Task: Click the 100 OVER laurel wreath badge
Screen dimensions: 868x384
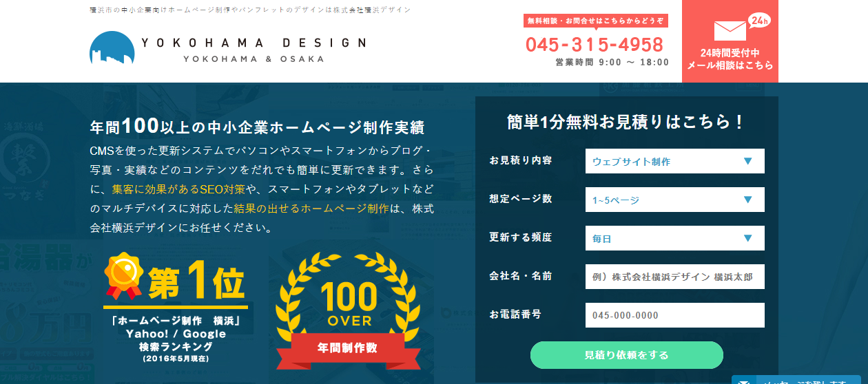Action: pyautogui.click(x=348, y=296)
